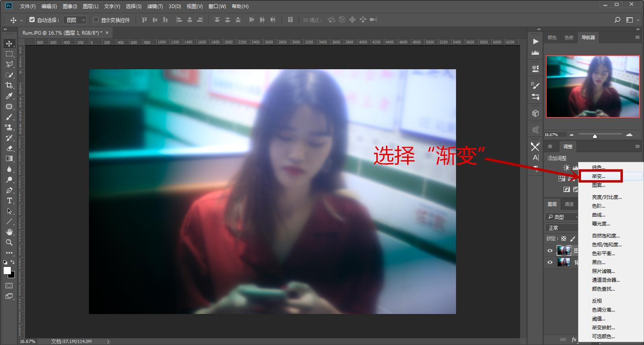Select the Zoom magnifier tool
The height and width of the screenshot is (345, 644).
tap(9, 242)
